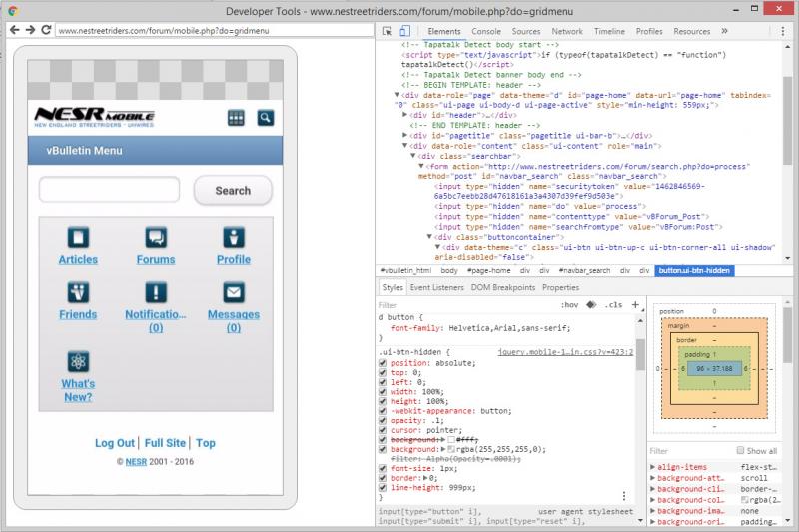Open the Network tab
Image resolution: width=799 pixels, height=532 pixels.
567,31
